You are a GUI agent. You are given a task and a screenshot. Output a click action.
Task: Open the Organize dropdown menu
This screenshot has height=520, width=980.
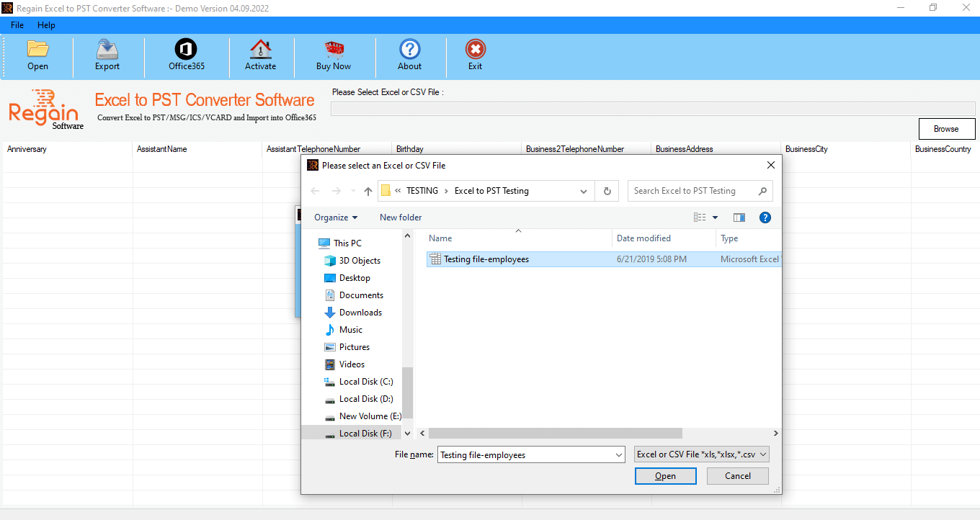335,217
